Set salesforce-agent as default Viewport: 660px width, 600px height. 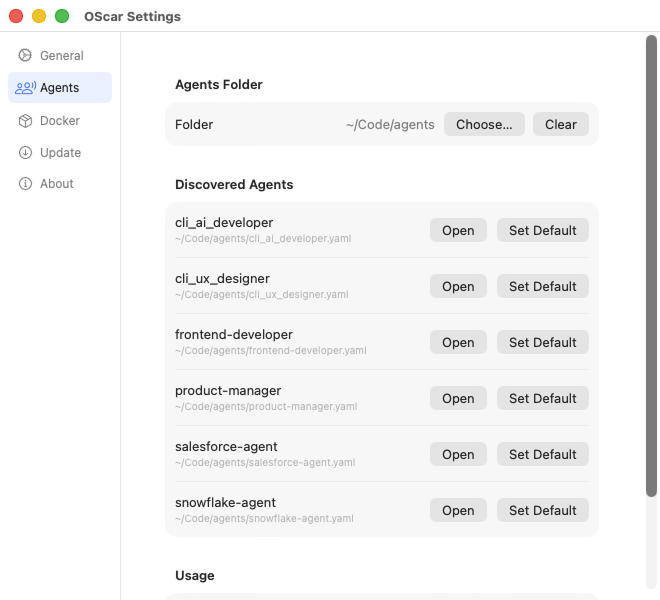(543, 454)
